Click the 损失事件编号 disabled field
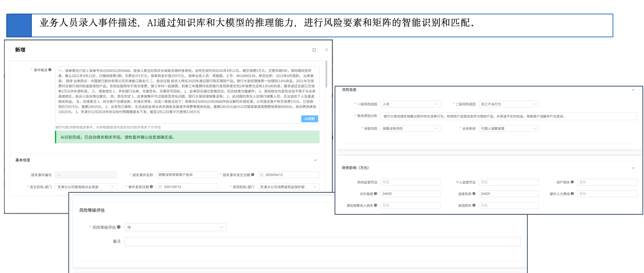Image resolution: width=644 pixels, height=273 pixels. coord(86,175)
